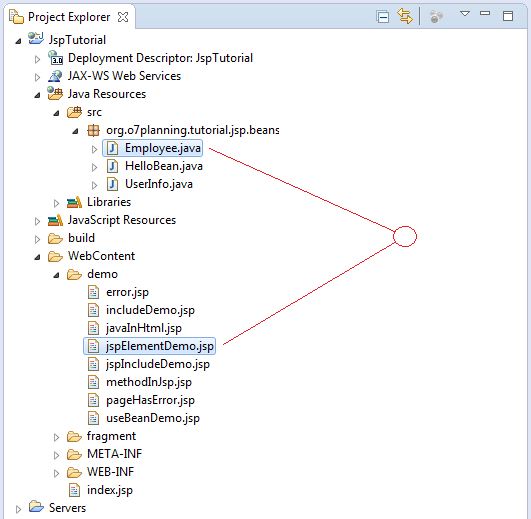Expand the Deployment Descriptor: JspTutorial node
The height and width of the screenshot is (519, 531).
tap(37, 60)
